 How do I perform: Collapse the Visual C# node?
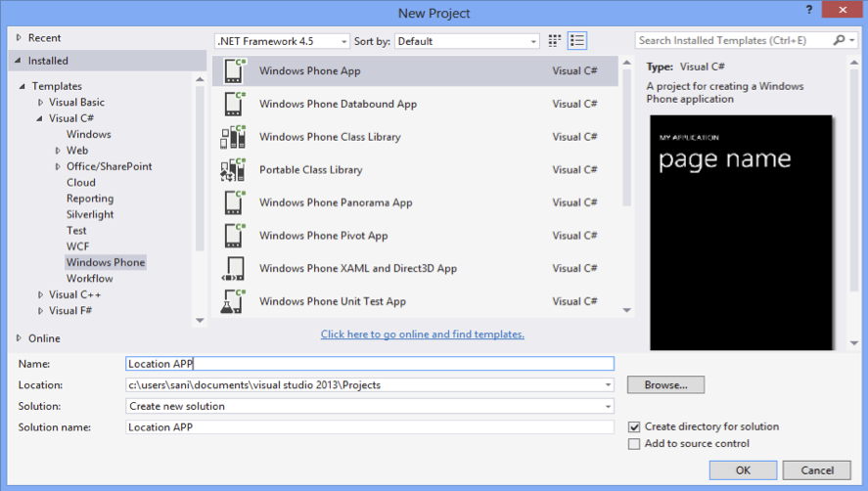(39, 118)
